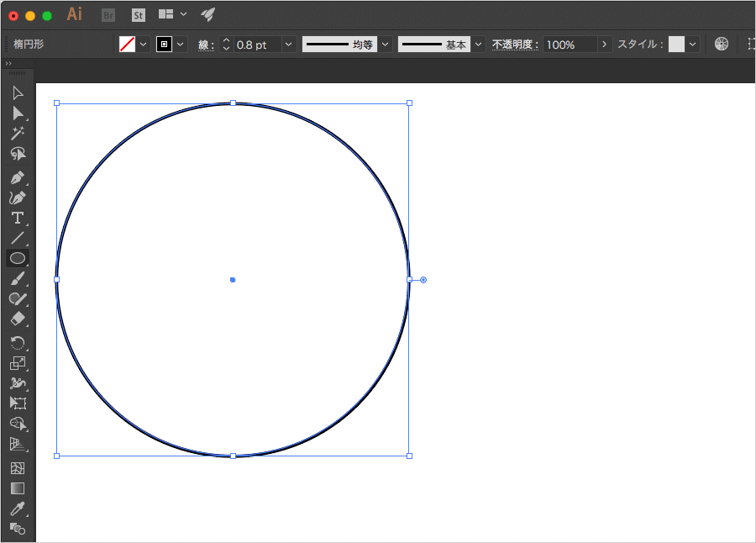Select the Free Transform tool
Image resolution: width=756 pixels, height=543 pixels.
18,403
